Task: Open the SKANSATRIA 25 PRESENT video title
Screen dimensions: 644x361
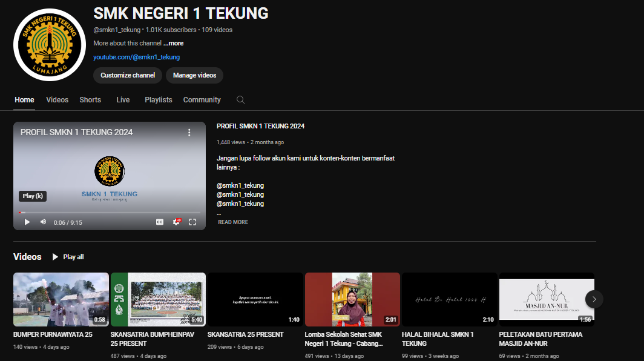Action: point(245,335)
